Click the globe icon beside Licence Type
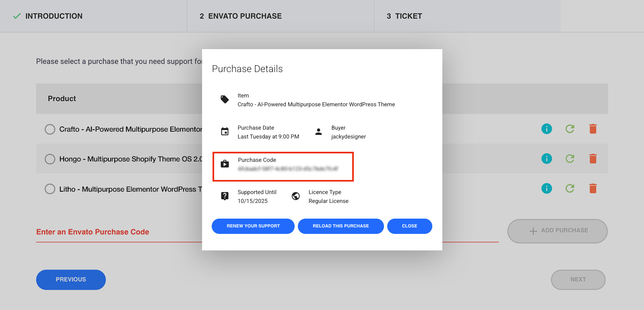The image size is (644, 310). (296, 196)
